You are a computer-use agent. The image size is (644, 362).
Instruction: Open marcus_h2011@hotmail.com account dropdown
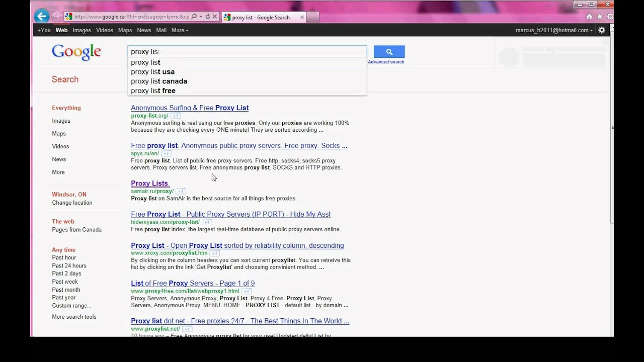(553, 30)
